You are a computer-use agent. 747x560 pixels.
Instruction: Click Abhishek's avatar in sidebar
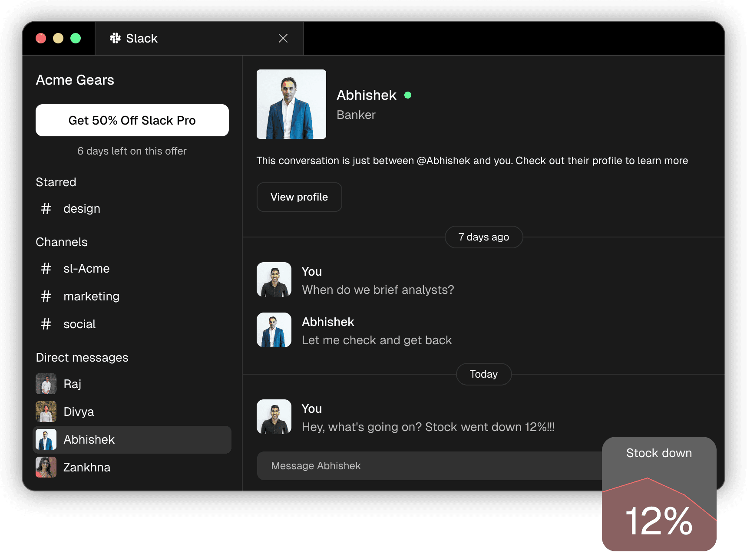coord(46,439)
